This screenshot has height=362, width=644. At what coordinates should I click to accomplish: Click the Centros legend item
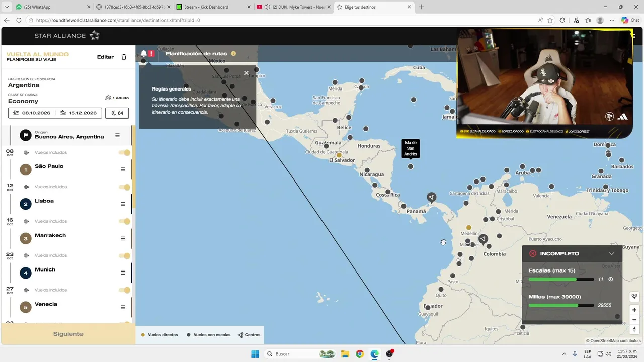click(249, 335)
